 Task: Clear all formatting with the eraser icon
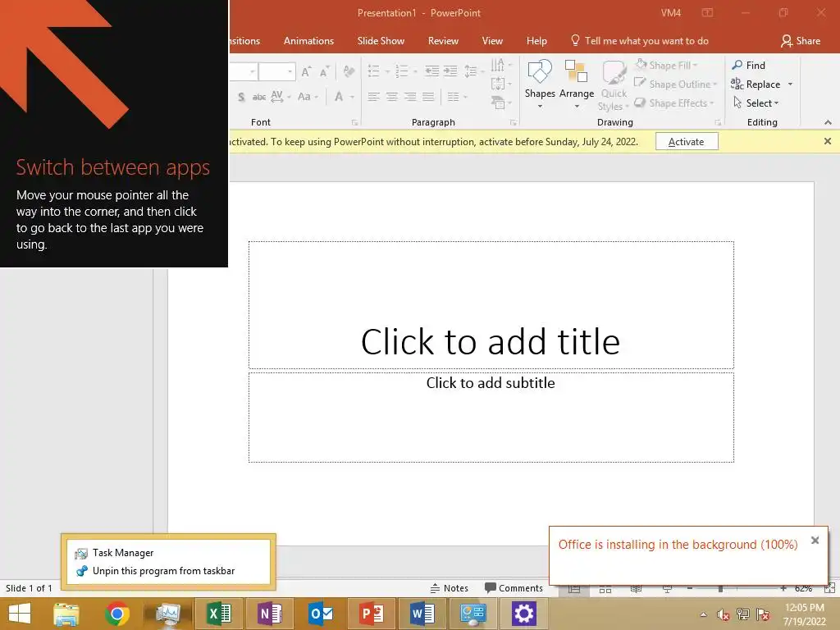(x=349, y=71)
